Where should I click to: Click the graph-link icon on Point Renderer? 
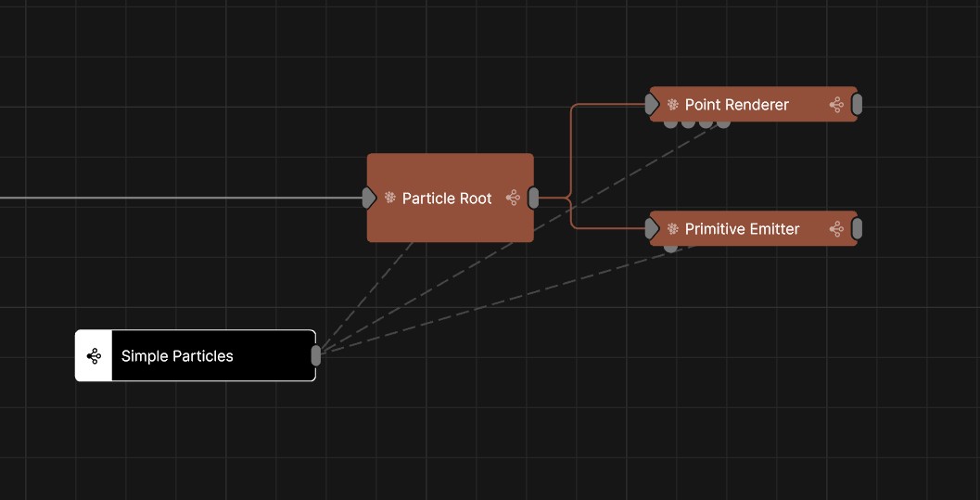click(x=836, y=105)
